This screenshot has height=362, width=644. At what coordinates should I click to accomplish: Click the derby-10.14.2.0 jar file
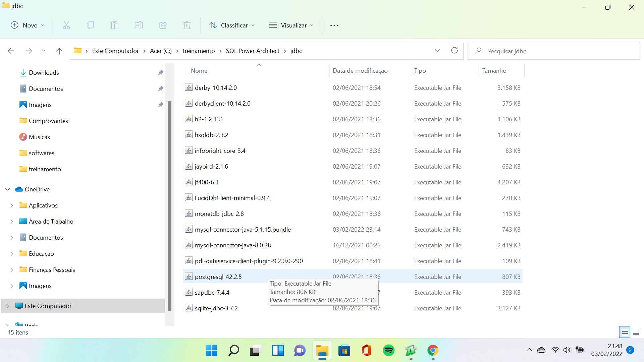point(216,87)
